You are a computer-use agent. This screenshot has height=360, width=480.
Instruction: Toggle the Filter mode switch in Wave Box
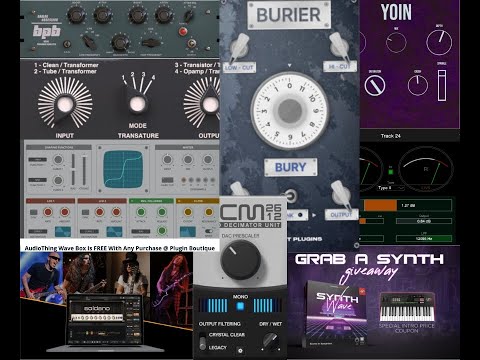209,231
